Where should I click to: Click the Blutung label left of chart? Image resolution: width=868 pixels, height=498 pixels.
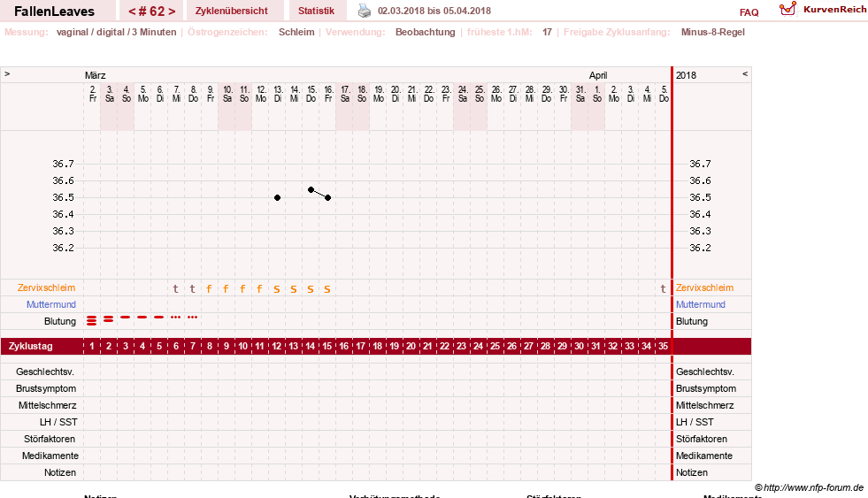point(60,321)
